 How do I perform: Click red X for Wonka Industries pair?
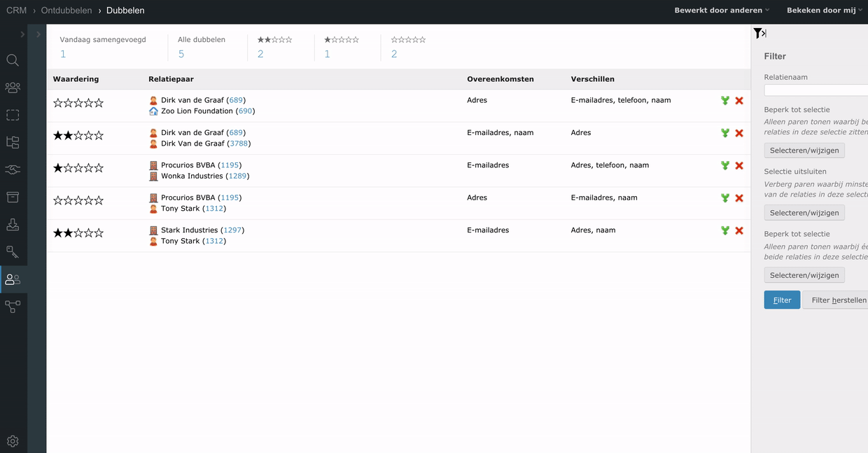pos(739,166)
